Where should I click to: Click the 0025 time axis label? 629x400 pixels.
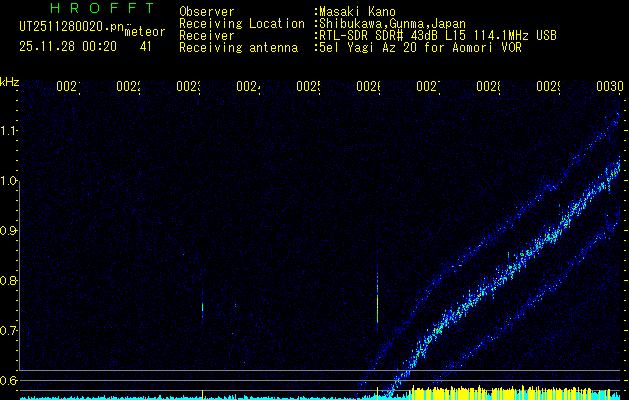click(x=308, y=86)
